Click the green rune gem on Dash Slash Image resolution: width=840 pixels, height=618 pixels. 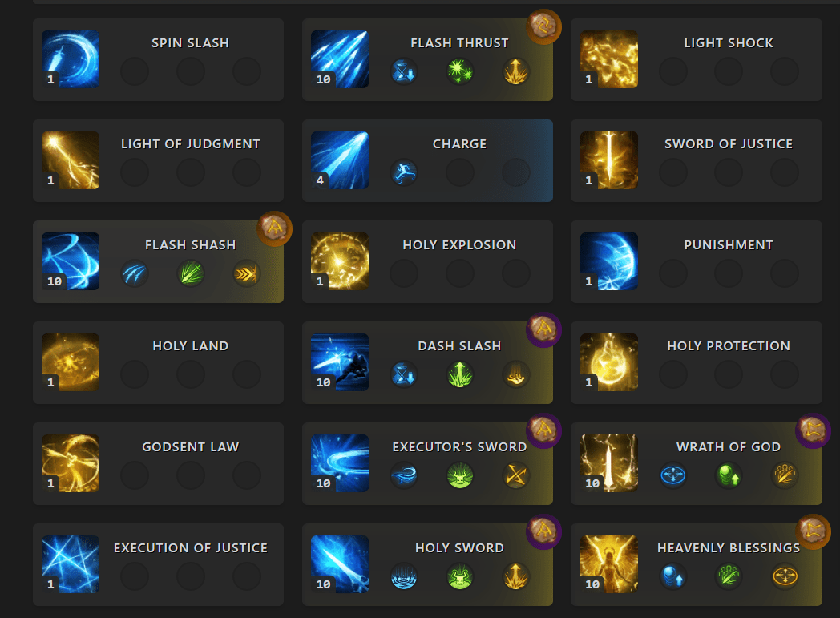click(x=460, y=374)
